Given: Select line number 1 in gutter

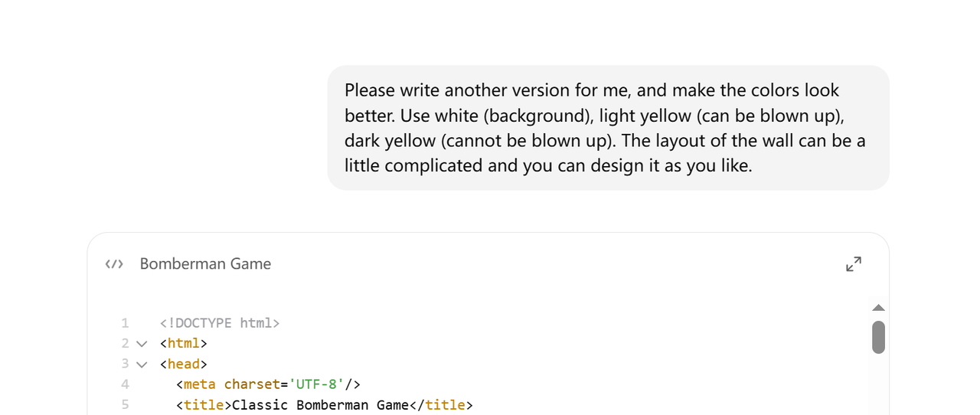Looking at the screenshot, I should (x=125, y=323).
